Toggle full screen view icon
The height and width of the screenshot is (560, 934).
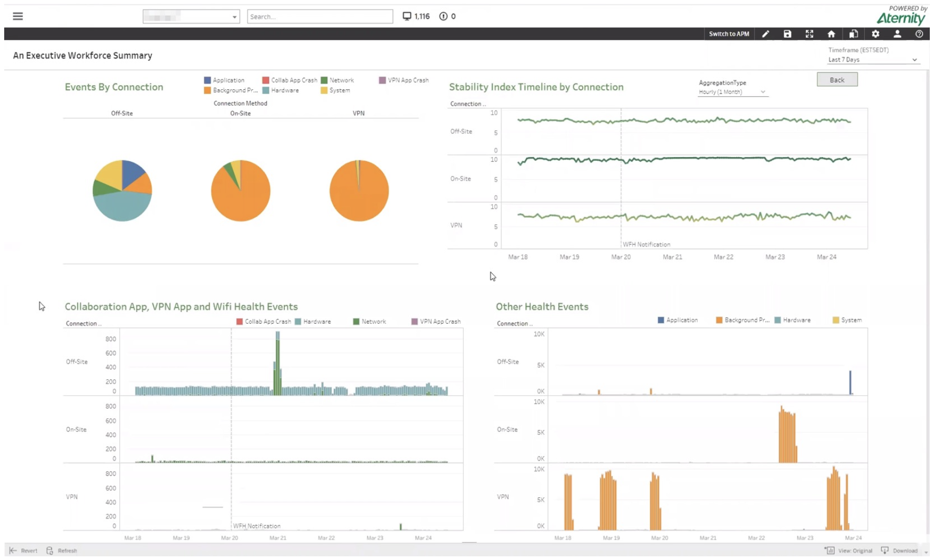(810, 34)
